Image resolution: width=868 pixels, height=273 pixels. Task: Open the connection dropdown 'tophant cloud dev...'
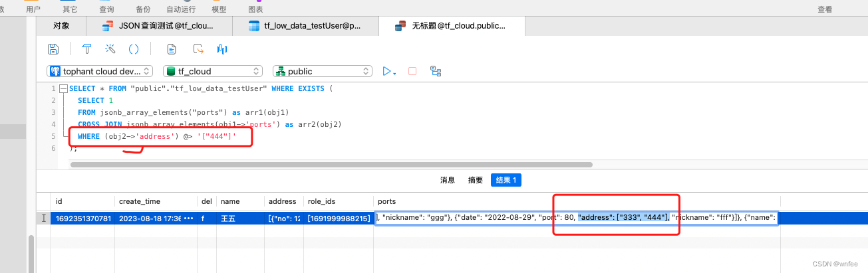pyautogui.click(x=100, y=71)
